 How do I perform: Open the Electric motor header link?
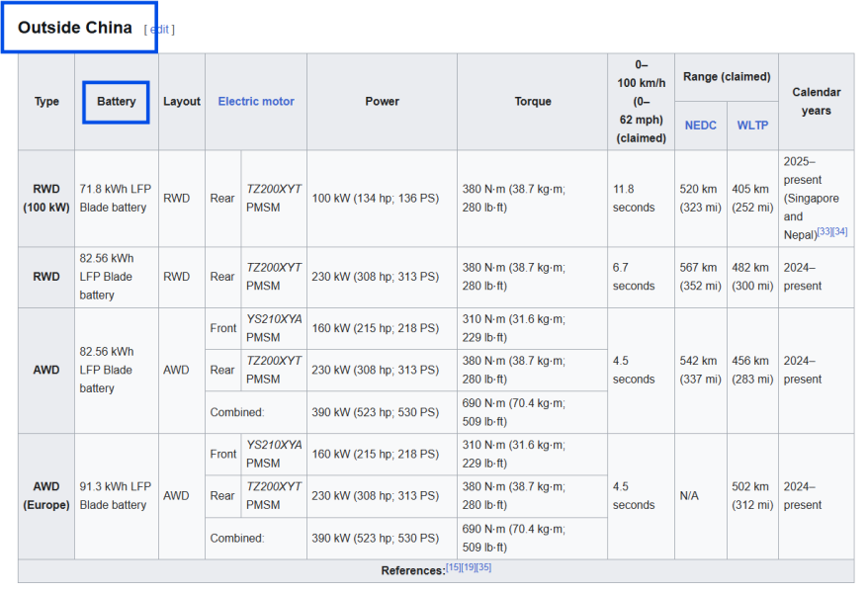click(256, 101)
